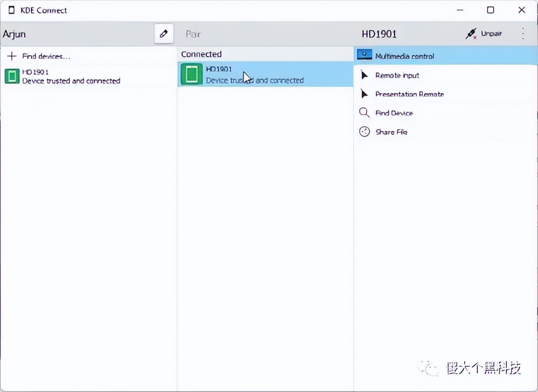Click the Remote input cursor icon
The width and height of the screenshot is (538, 392).
pos(364,75)
